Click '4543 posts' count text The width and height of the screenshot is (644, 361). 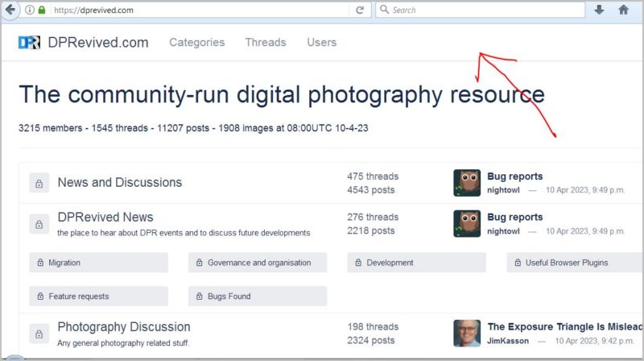click(371, 190)
